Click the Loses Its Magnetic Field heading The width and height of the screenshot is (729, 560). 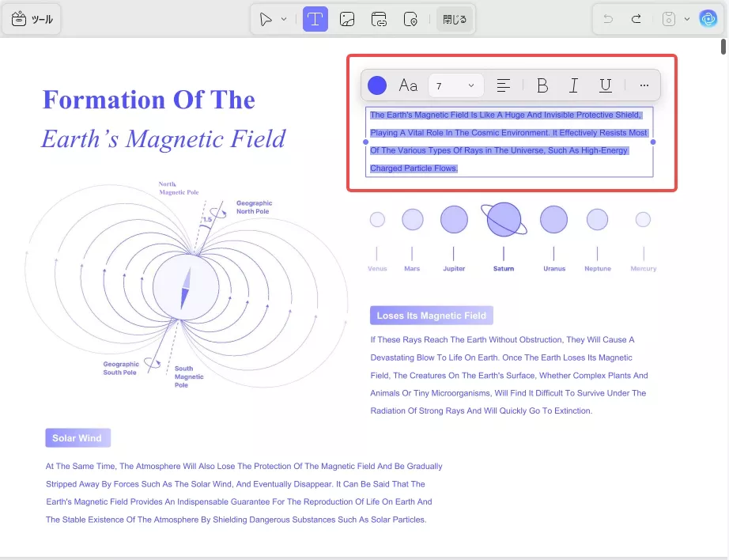[x=431, y=316]
